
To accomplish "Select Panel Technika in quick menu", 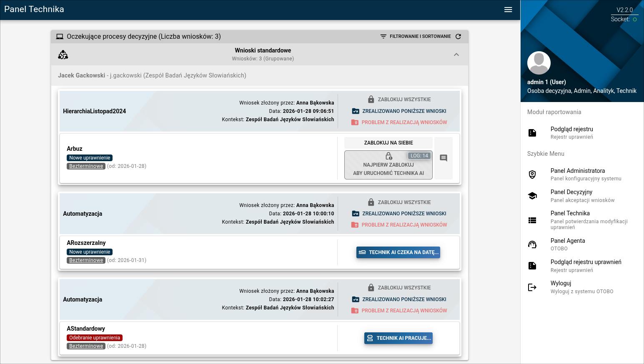I will click(570, 213).
